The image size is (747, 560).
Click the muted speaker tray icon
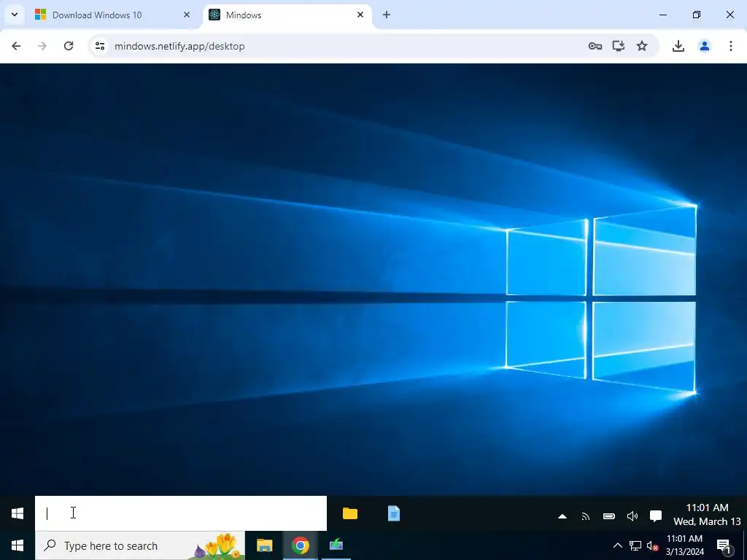pos(652,546)
